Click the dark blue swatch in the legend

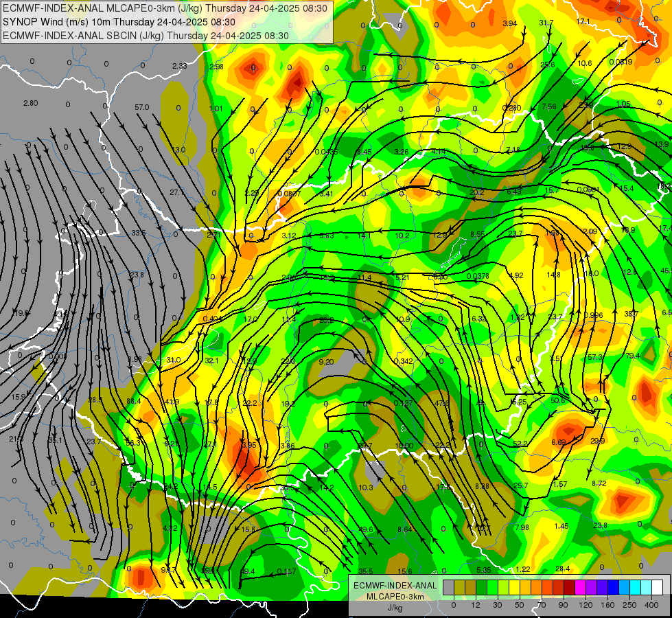coord(614,587)
